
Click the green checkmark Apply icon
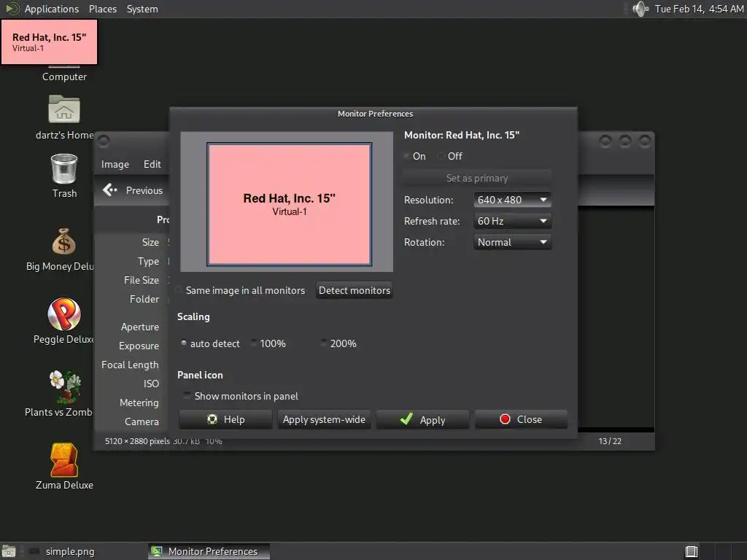pyautogui.click(x=406, y=419)
